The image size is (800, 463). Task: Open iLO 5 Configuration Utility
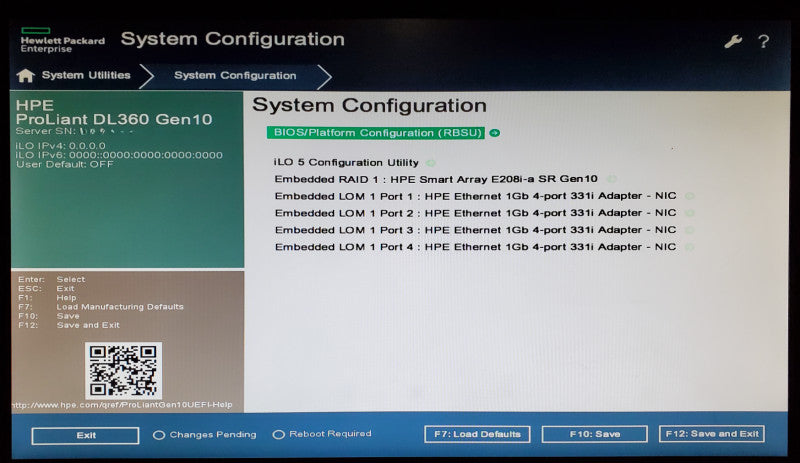(346, 162)
